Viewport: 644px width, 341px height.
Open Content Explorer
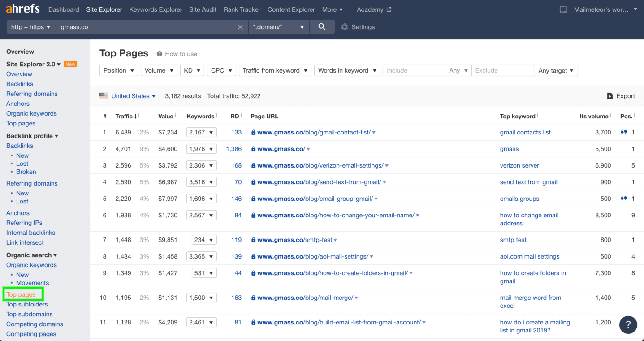[x=291, y=9]
